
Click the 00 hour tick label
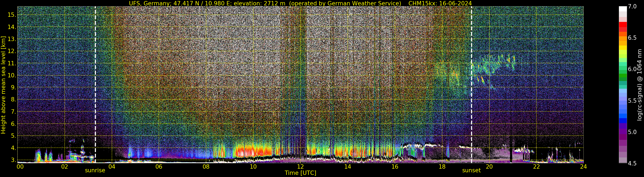click(20, 167)
